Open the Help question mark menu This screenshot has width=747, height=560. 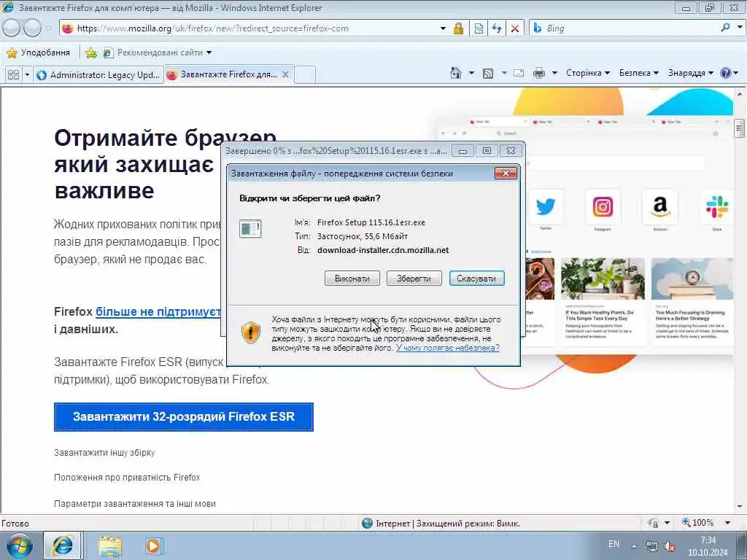tap(729, 73)
